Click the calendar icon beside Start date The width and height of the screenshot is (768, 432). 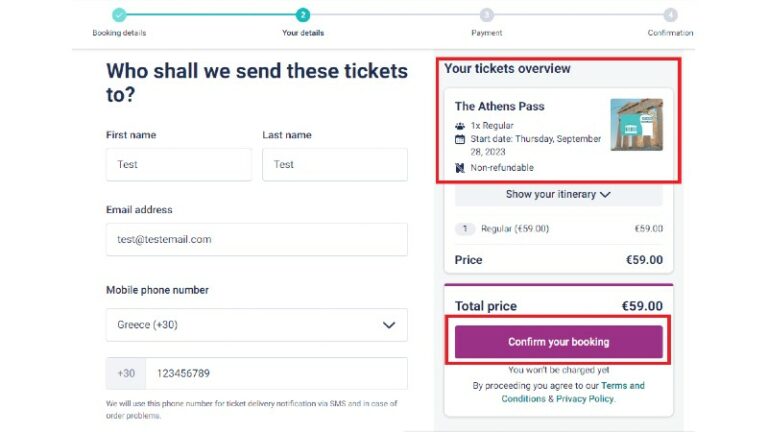[x=460, y=139]
